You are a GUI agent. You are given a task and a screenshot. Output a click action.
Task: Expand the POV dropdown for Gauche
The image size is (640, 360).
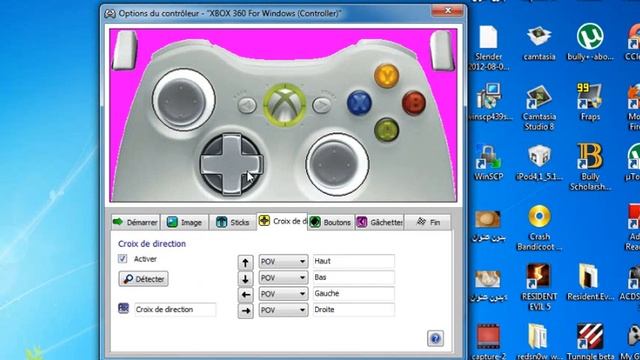[283, 294]
